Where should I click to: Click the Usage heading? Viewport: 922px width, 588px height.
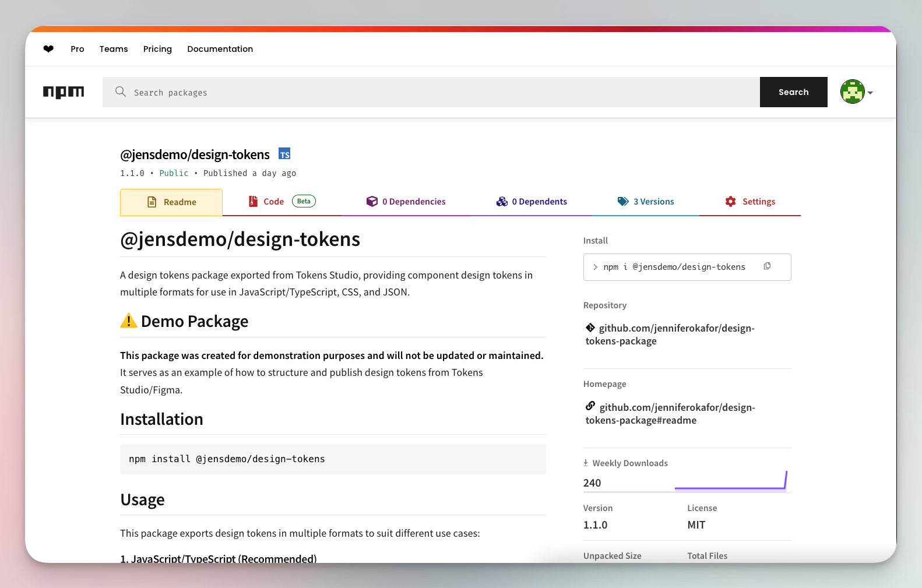coord(142,500)
